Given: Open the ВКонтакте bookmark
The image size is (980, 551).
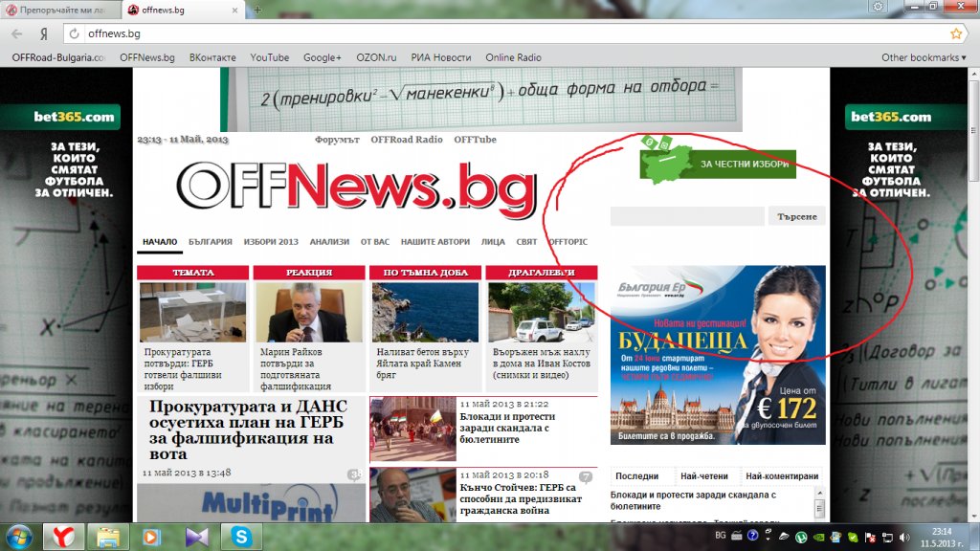Looking at the screenshot, I should pos(212,57).
